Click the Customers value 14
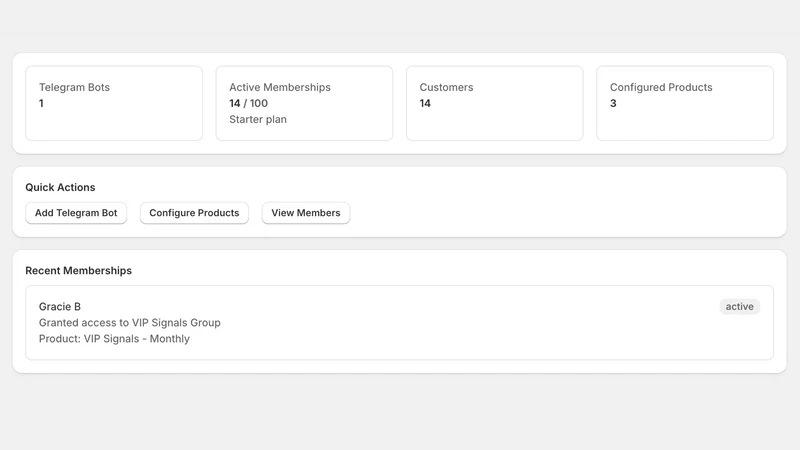 (x=425, y=103)
